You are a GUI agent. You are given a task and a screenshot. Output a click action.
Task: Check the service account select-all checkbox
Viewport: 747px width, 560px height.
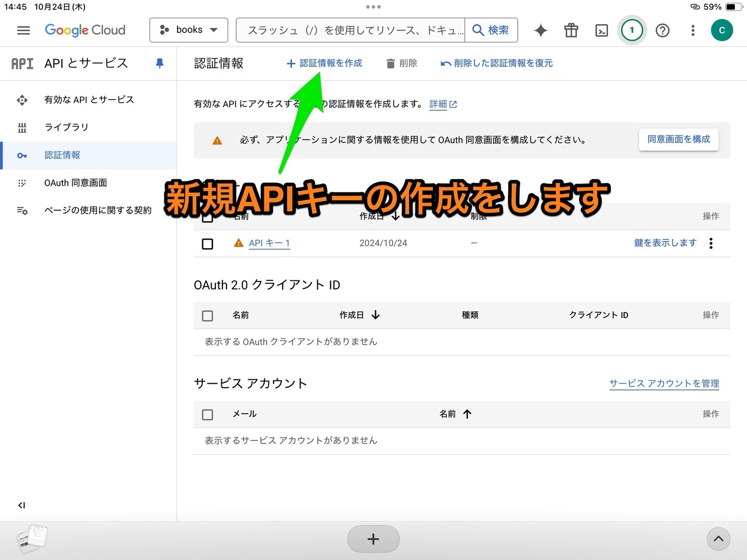coord(207,414)
